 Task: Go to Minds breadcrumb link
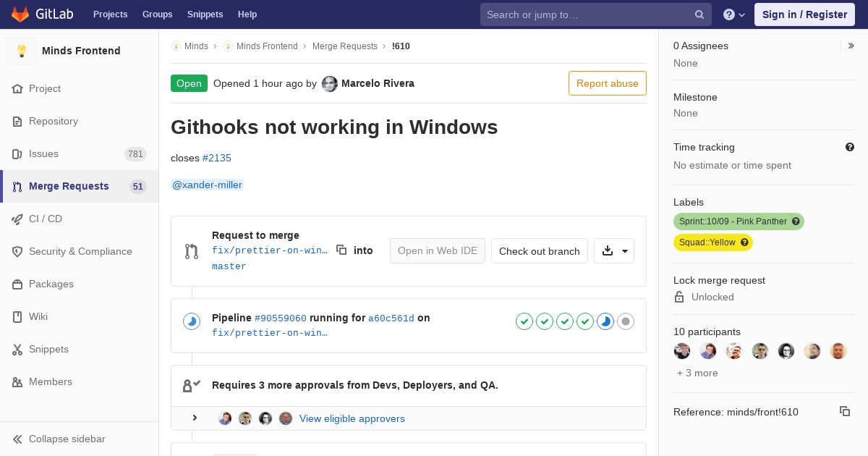pos(196,46)
